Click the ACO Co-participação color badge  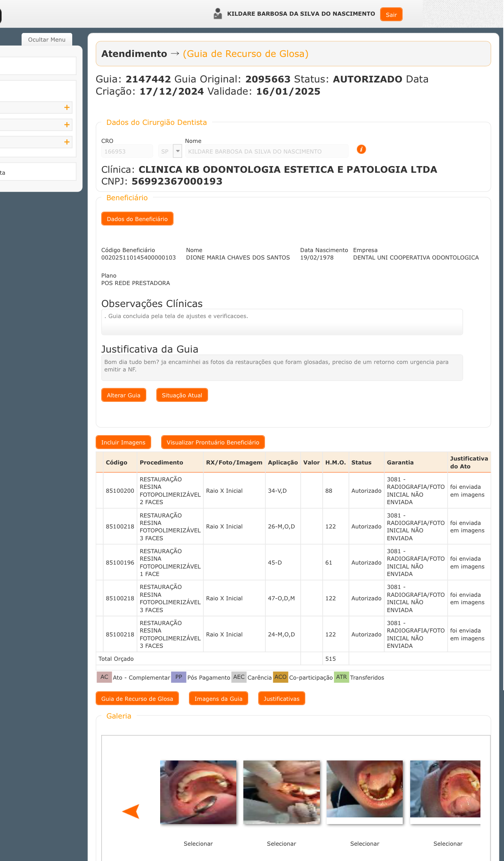280,677
